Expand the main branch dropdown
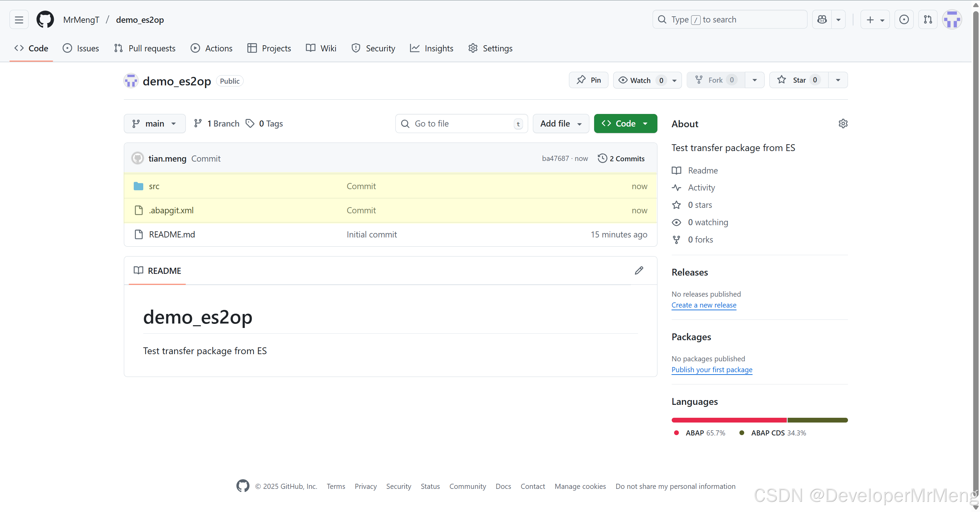 coord(154,123)
